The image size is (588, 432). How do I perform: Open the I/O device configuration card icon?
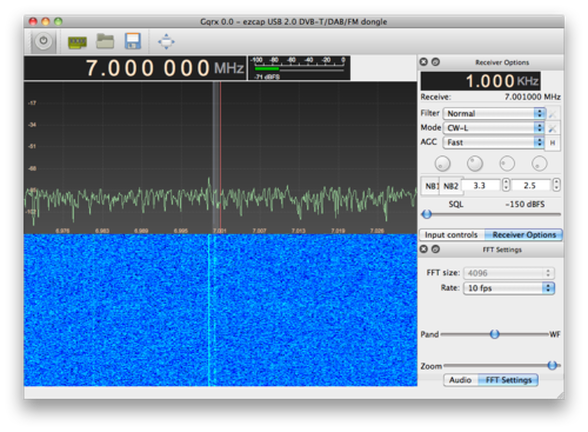(x=77, y=42)
